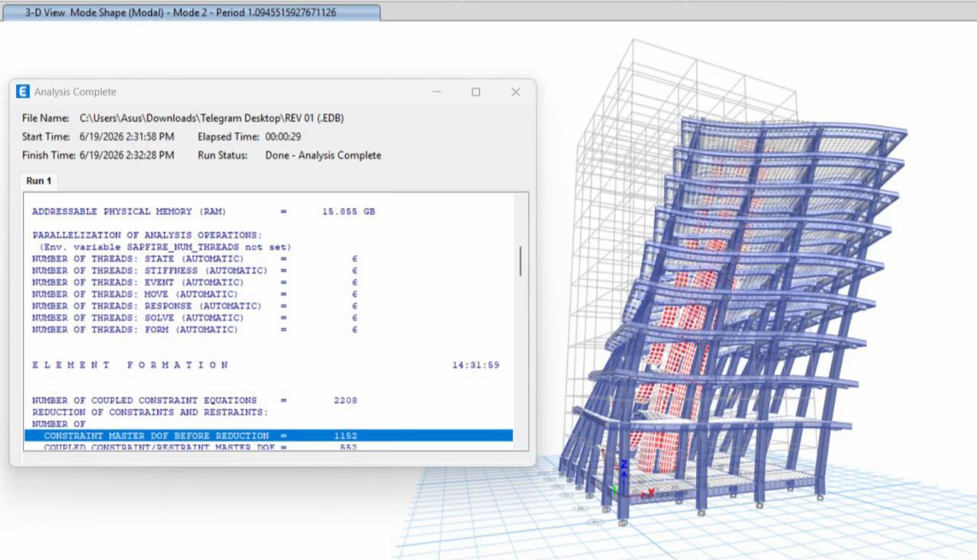Select the highlighted Constraint Master DOF Before Reduction line
Image resolution: width=977 pixels, height=560 pixels.
click(269, 436)
